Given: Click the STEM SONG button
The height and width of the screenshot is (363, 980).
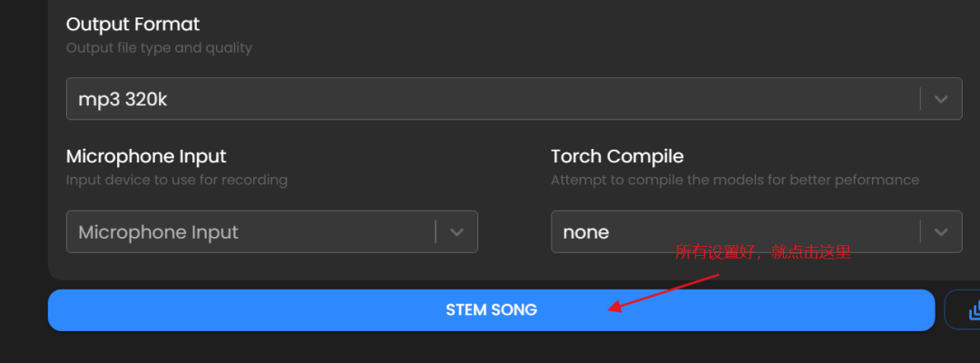Looking at the screenshot, I should tap(491, 309).
